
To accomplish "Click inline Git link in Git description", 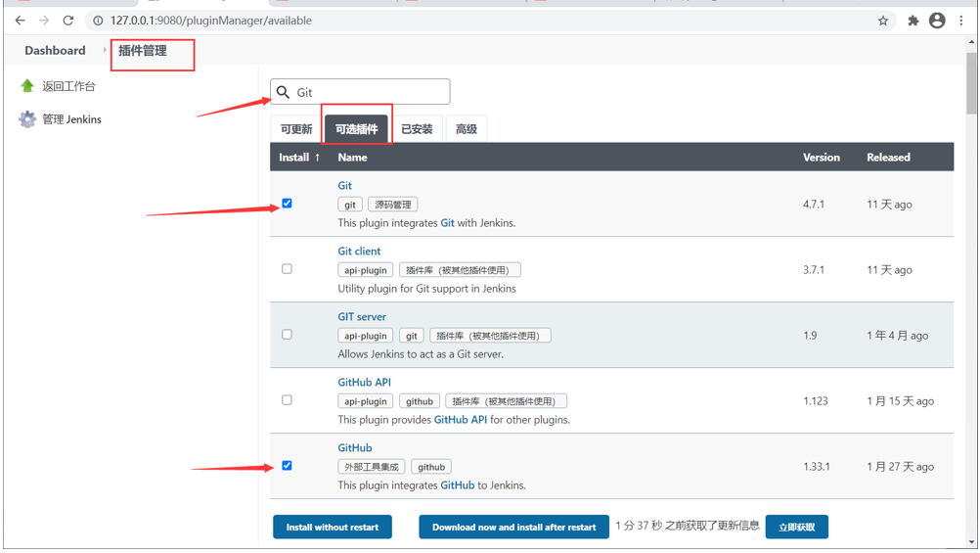I will point(448,223).
